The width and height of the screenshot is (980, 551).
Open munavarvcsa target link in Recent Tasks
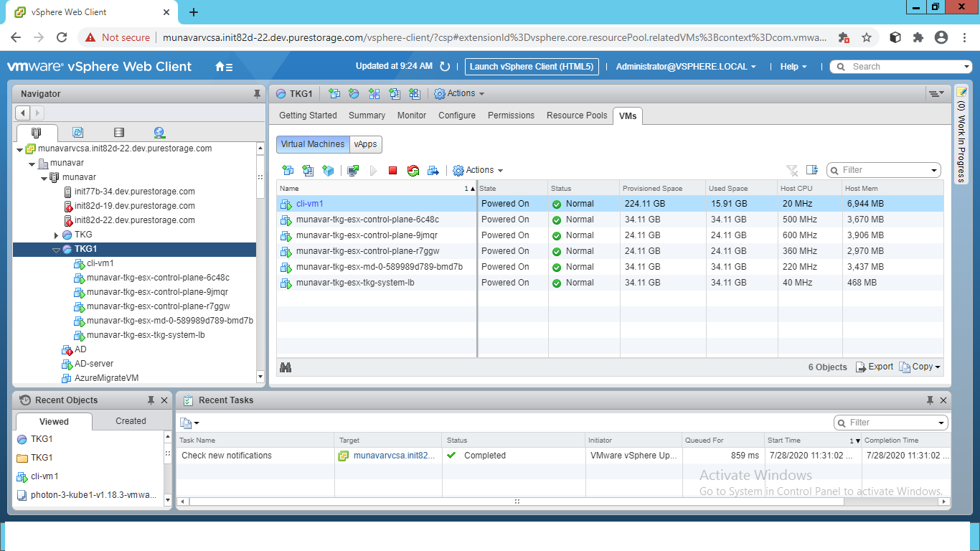395,456
